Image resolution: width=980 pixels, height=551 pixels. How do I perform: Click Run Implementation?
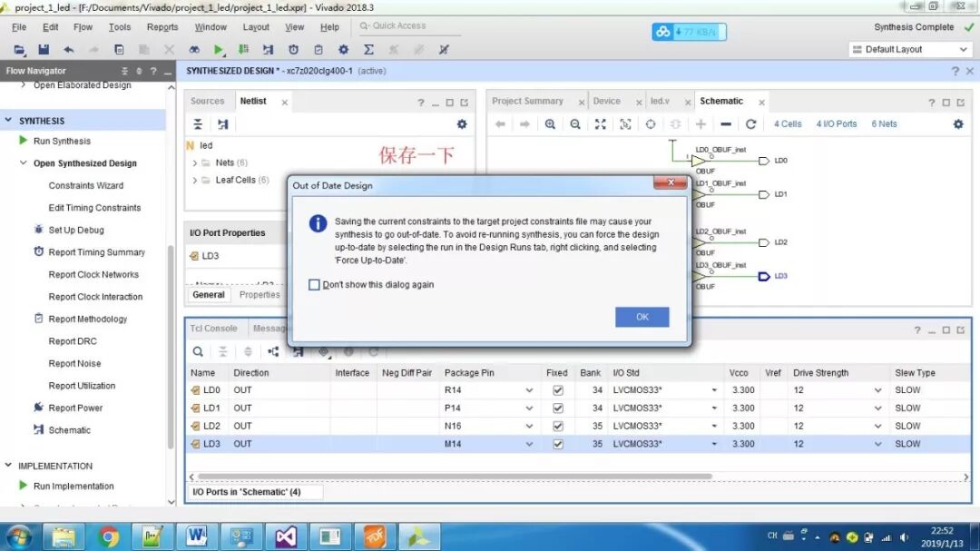pyautogui.click(x=73, y=486)
